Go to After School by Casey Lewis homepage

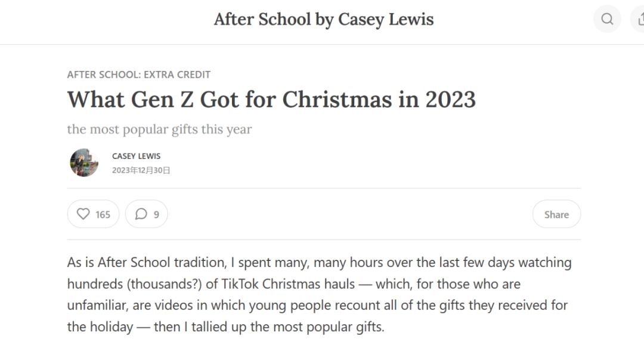324,19
